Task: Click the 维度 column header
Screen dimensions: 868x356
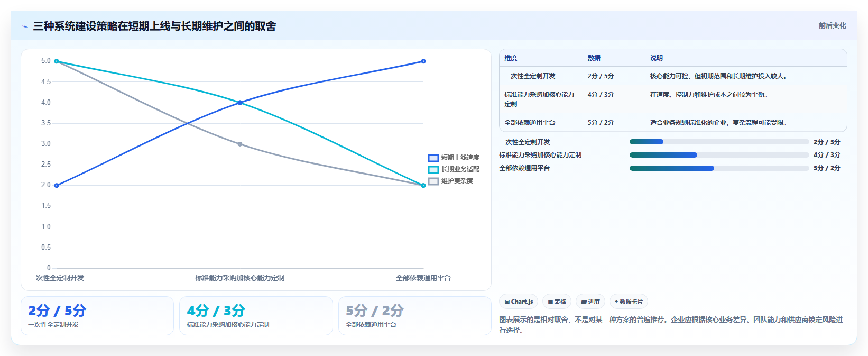Action: 511,58
